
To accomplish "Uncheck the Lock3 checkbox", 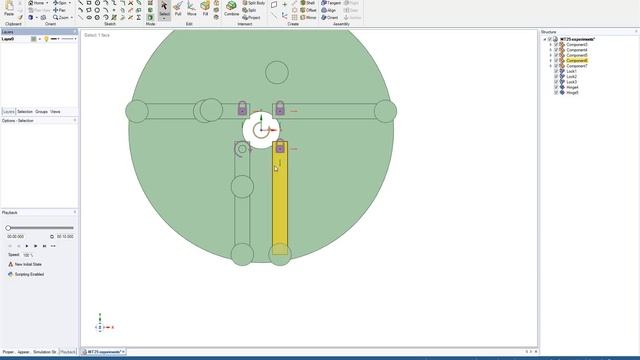I will tap(556, 82).
